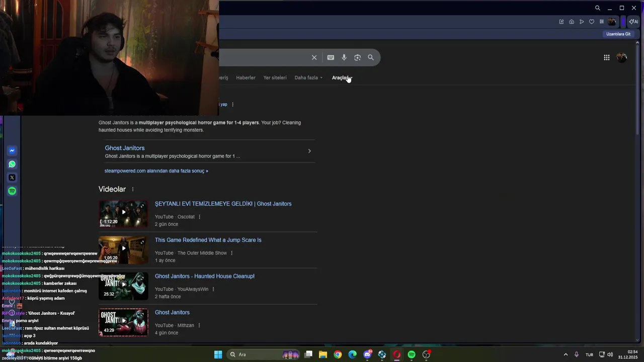
Task: Open options dots next to top result
Action: click(x=232, y=105)
